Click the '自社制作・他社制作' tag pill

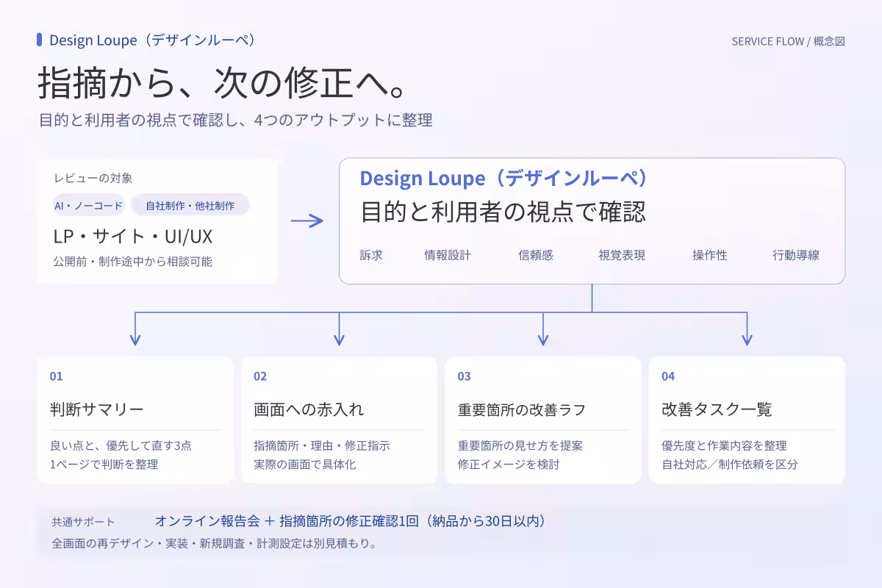(190, 206)
